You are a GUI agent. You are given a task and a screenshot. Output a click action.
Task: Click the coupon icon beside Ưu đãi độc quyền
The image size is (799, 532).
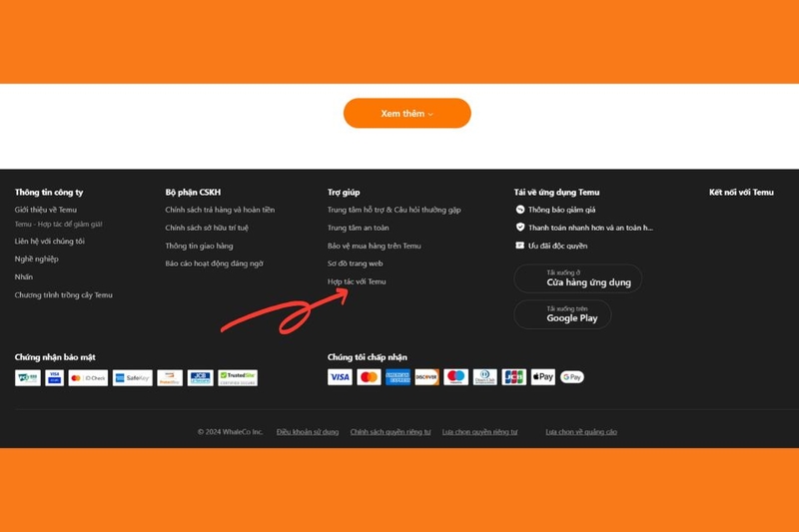(519, 246)
